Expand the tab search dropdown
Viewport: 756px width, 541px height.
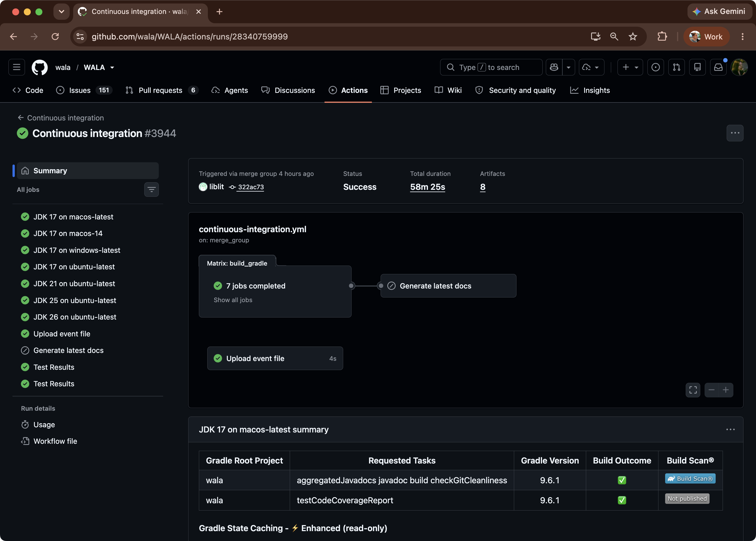(x=61, y=12)
